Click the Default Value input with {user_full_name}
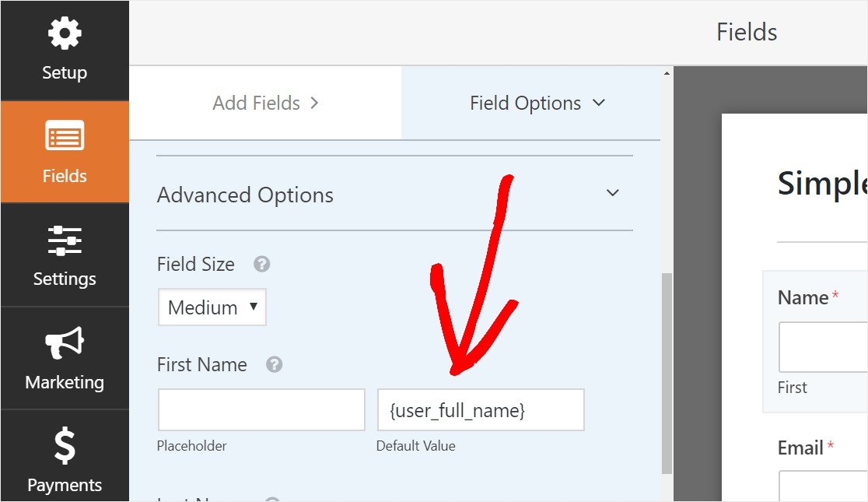Image resolution: width=868 pixels, height=502 pixels. 481,410
